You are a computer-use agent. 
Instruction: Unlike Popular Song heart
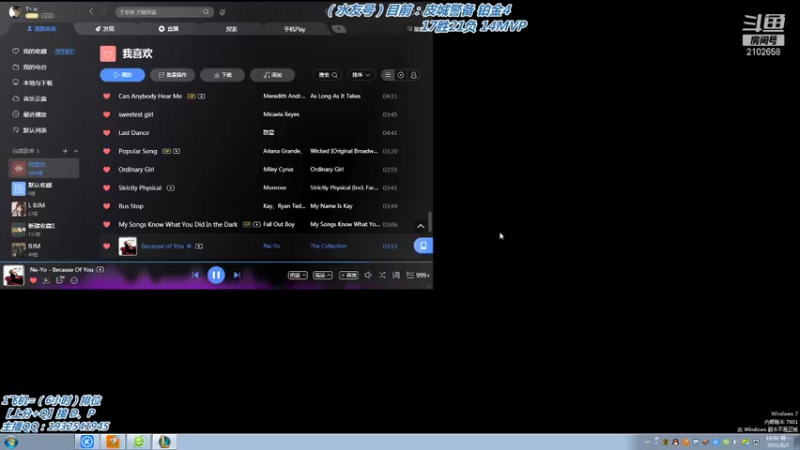tap(107, 151)
